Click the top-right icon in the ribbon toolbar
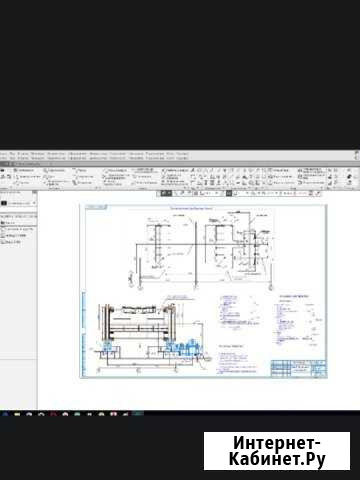The height and width of the screenshot is (480, 360). point(349,170)
